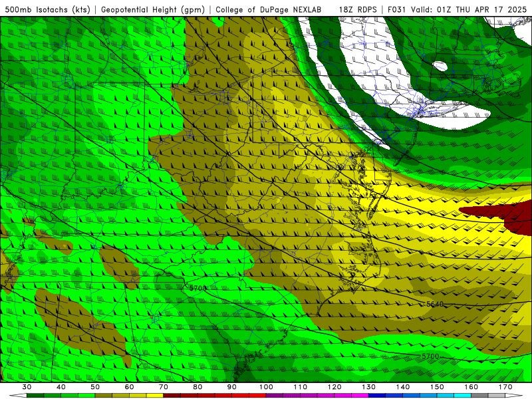Click the legend value 30

coord(27,387)
